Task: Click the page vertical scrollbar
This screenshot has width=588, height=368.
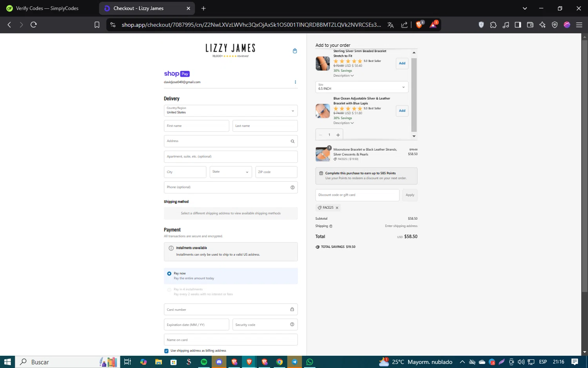Action: pyautogui.click(x=584, y=166)
